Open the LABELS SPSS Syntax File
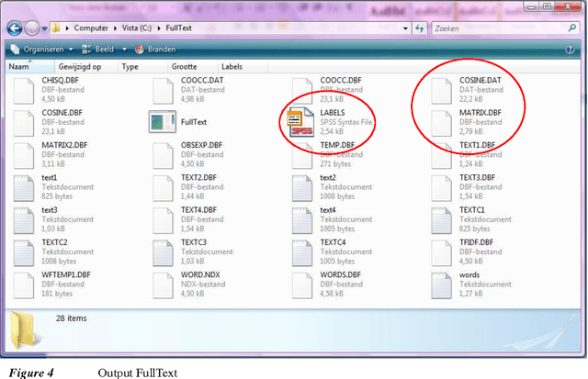Viewport: 588px width, 379px height. pyautogui.click(x=303, y=122)
